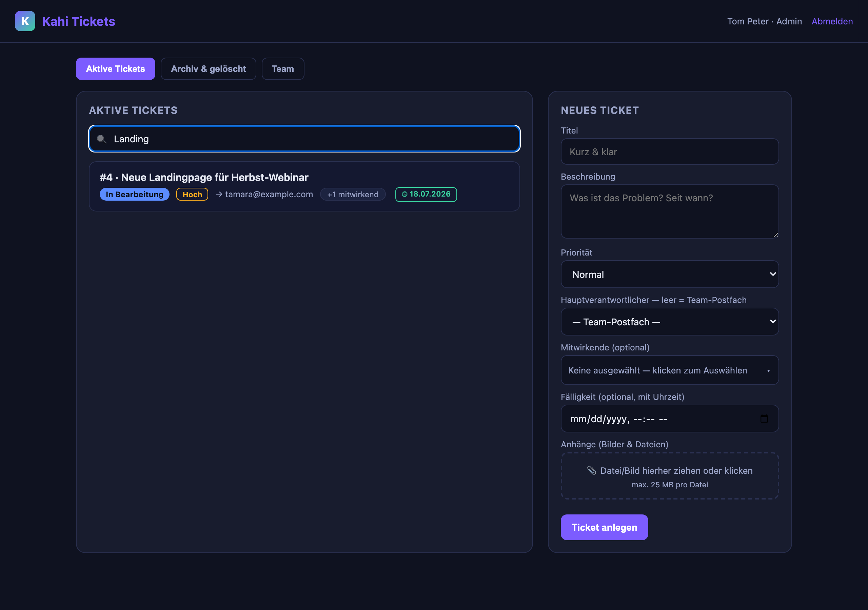Expand the Hauptverantwortlicher Team-Postfach dropdown
The image size is (868, 610).
tap(670, 322)
